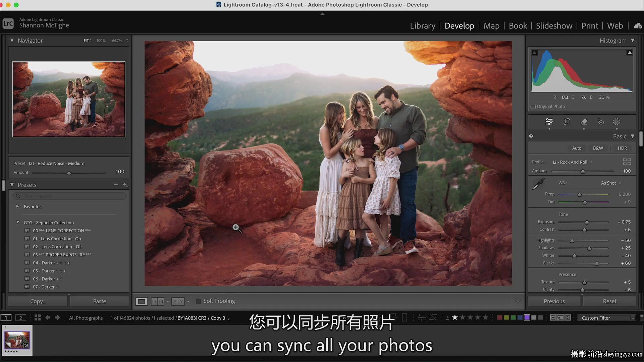
Task: Open the Custom Filter dropdown
Action: coord(606,318)
